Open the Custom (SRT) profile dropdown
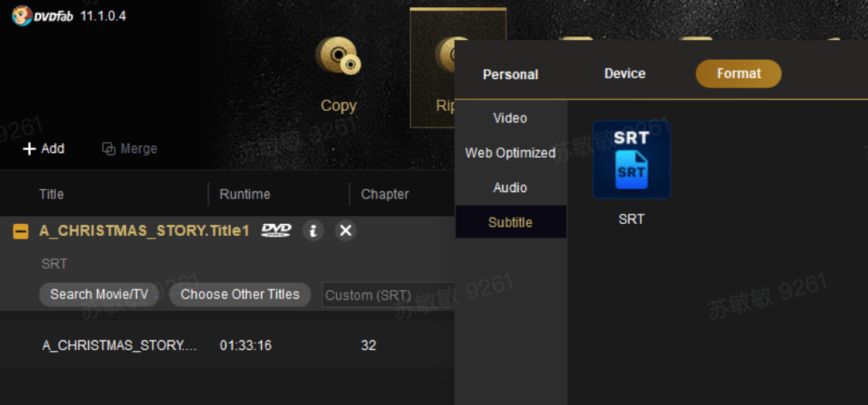 (388, 295)
